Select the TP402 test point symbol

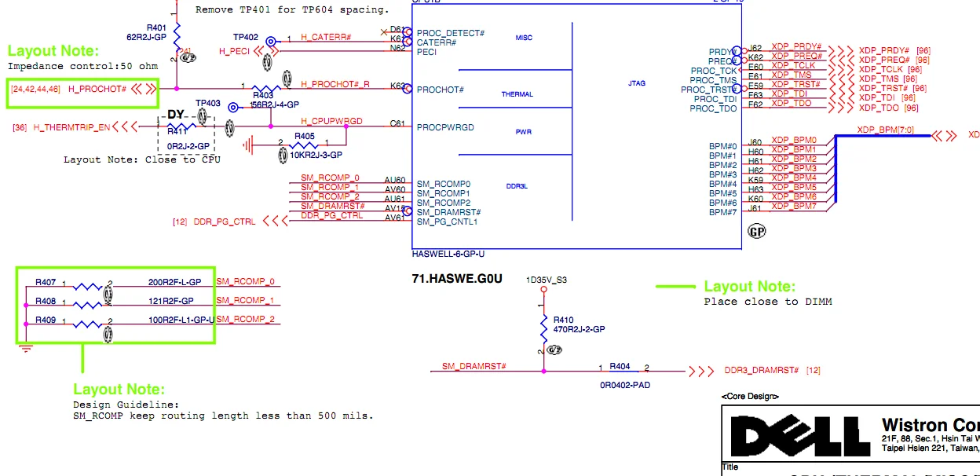pyautogui.click(x=270, y=39)
